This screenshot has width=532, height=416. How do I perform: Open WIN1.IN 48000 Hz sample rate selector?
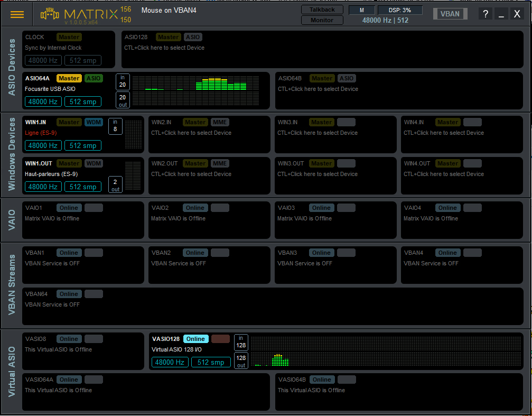43,145
